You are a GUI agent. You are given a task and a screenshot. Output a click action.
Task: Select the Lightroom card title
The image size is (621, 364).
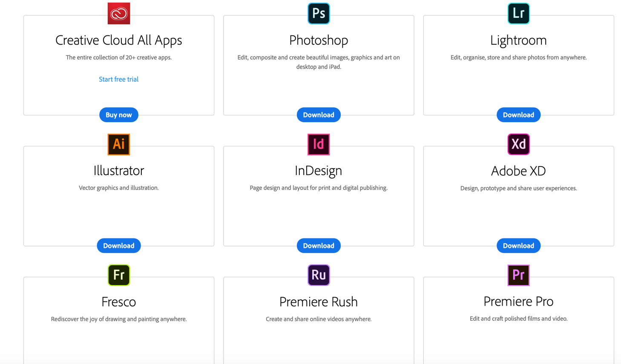click(518, 40)
